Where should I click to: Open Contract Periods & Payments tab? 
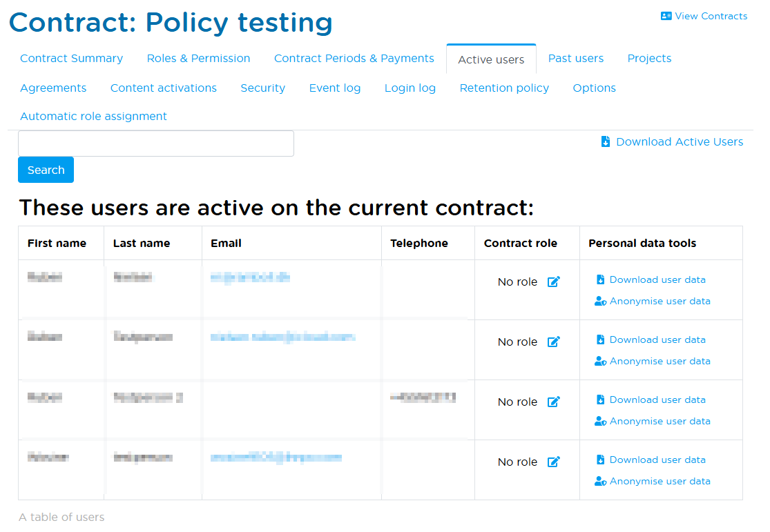(x=354, y=59)
